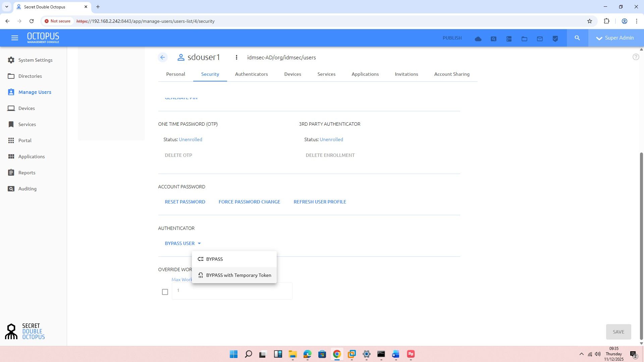Click DELETE ENROLLMENT button
644x362 pixels.
tap(330, 155)
